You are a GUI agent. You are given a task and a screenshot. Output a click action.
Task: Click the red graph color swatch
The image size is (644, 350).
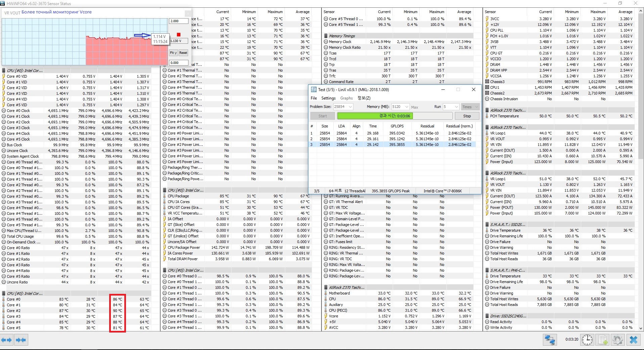(x=179, y=35)
